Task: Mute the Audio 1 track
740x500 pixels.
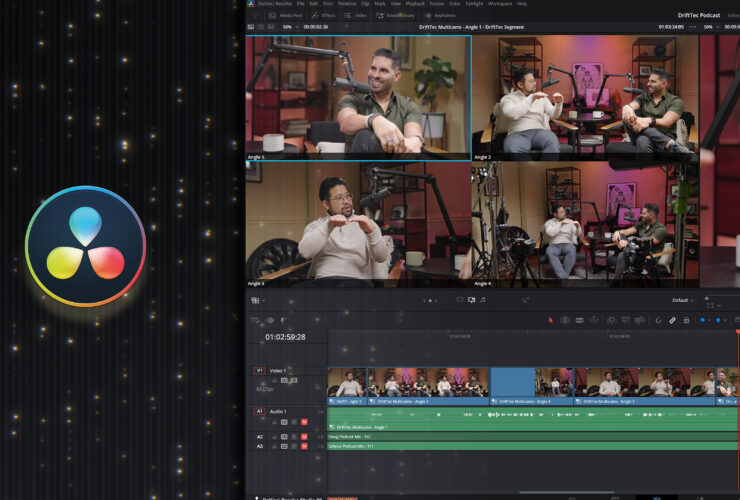Action: (305, 422)
